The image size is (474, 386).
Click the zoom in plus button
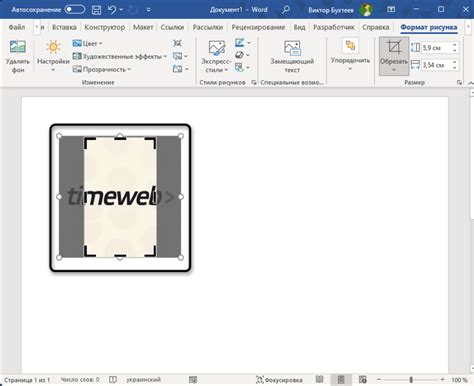click(442, 380)
